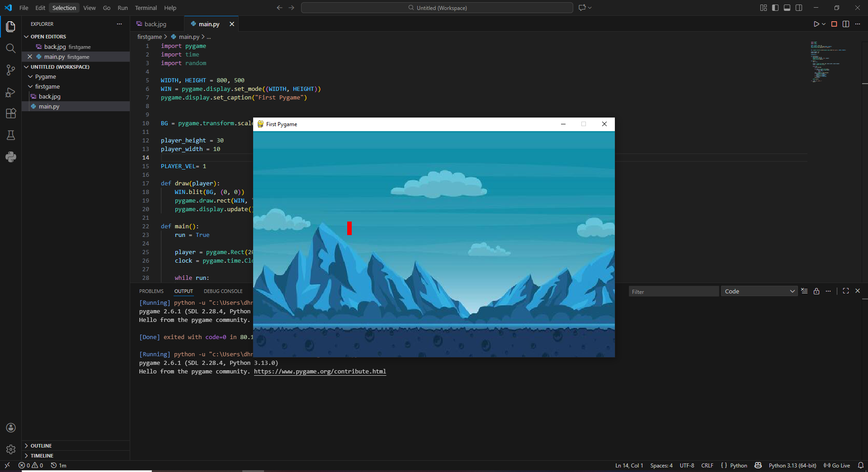Collapse the firstgame folder
Viewport: 868px width, 472px height.
point(47,87)
